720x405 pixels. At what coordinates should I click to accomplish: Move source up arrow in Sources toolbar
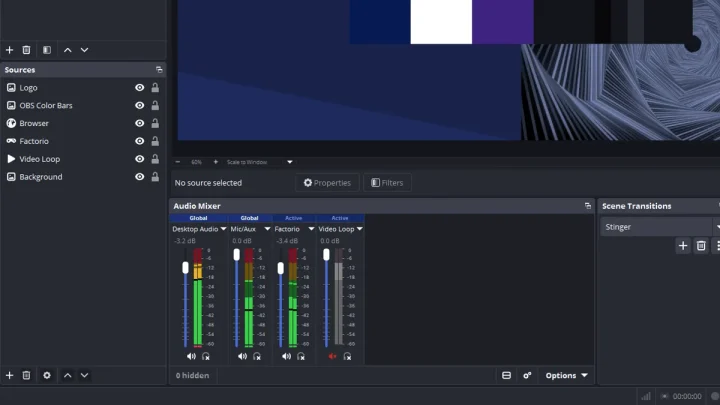[68, 375]
